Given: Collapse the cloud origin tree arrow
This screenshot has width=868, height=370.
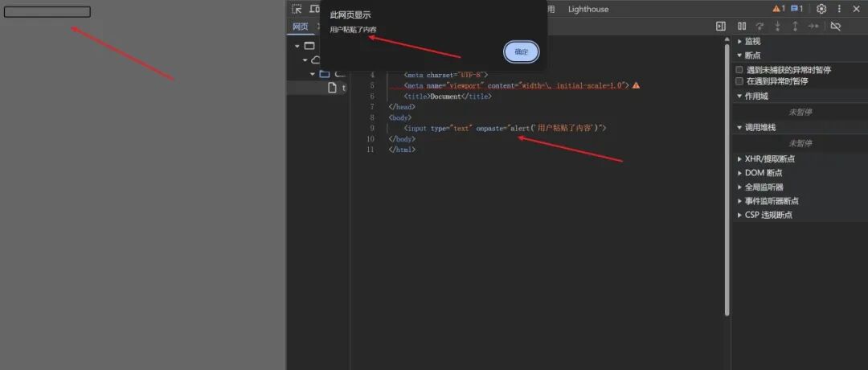Looking at the screenshot, I should coord(305,60).
